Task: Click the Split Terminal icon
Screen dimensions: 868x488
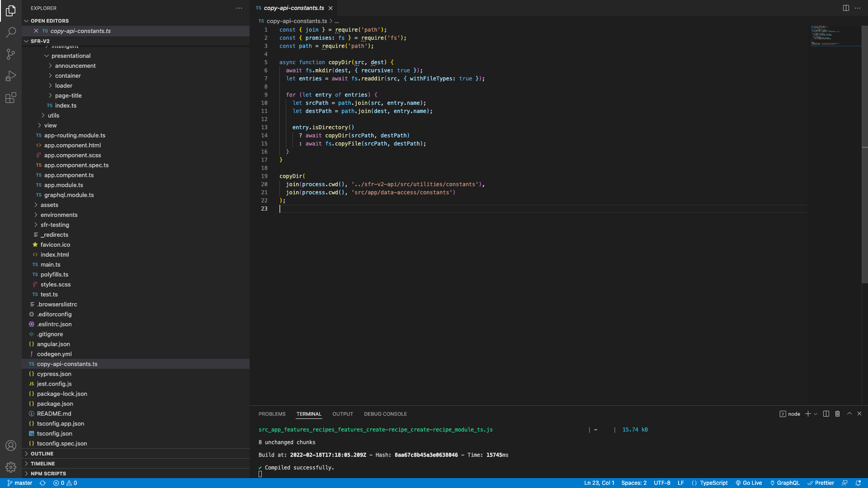Action: click(826, 414)
